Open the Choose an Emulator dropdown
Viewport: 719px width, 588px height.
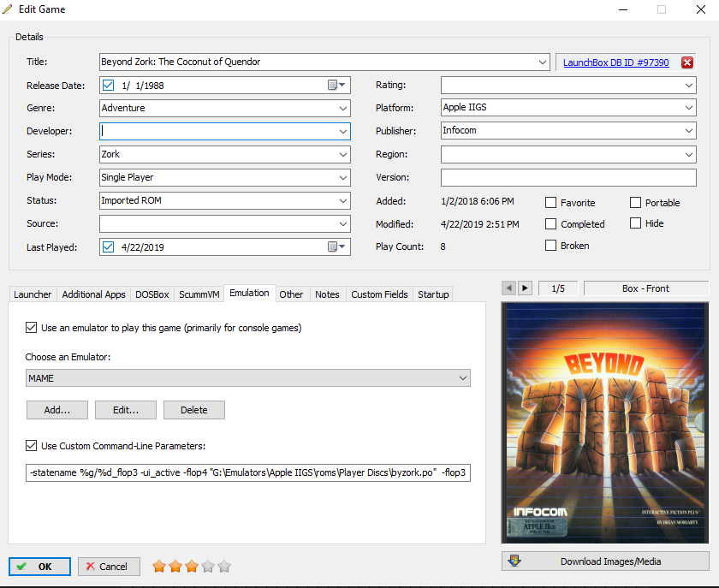point(248,378)
